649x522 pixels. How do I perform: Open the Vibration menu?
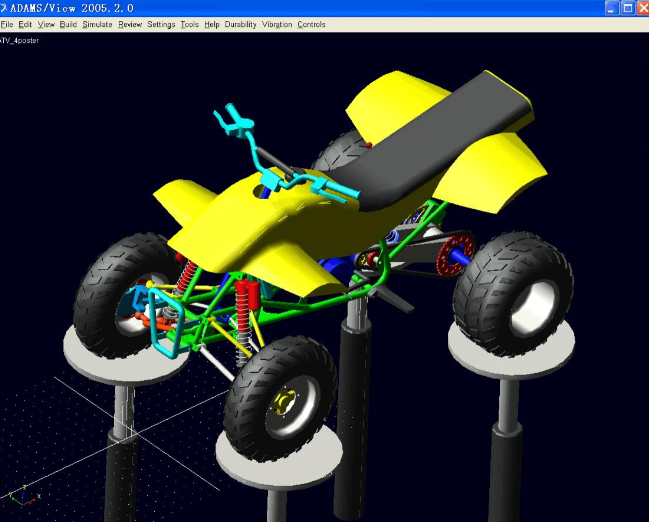(277, 24)
